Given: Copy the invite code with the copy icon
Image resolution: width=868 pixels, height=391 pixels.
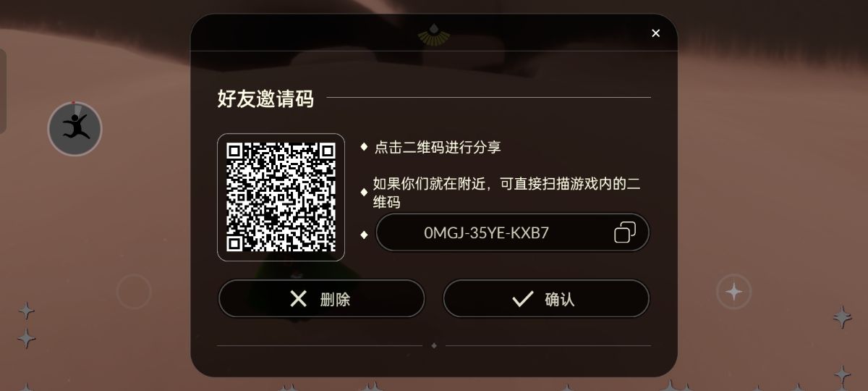Looking at the screenshot, I should (x=625, y=232).
